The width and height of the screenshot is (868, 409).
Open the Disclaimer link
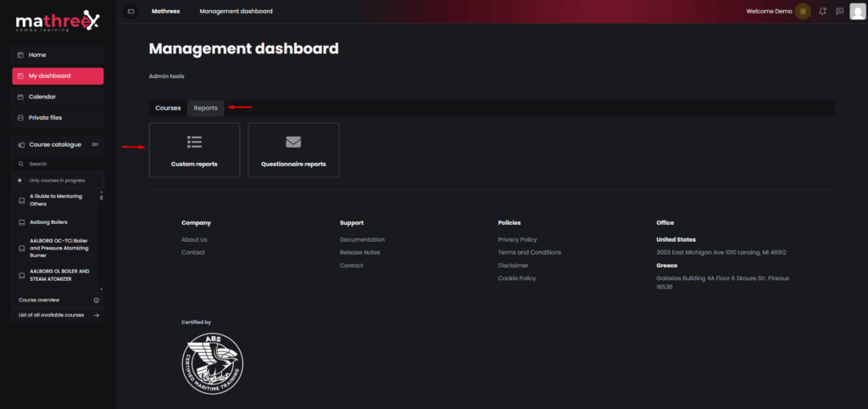[513, 266]
